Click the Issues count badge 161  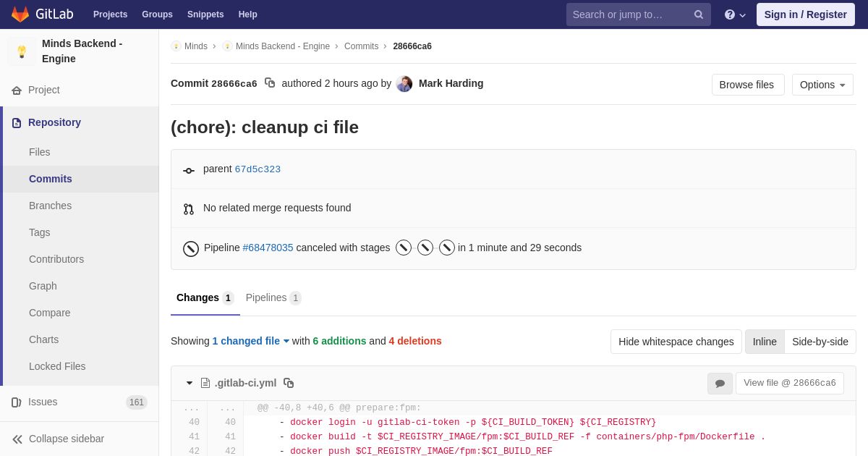137,402
